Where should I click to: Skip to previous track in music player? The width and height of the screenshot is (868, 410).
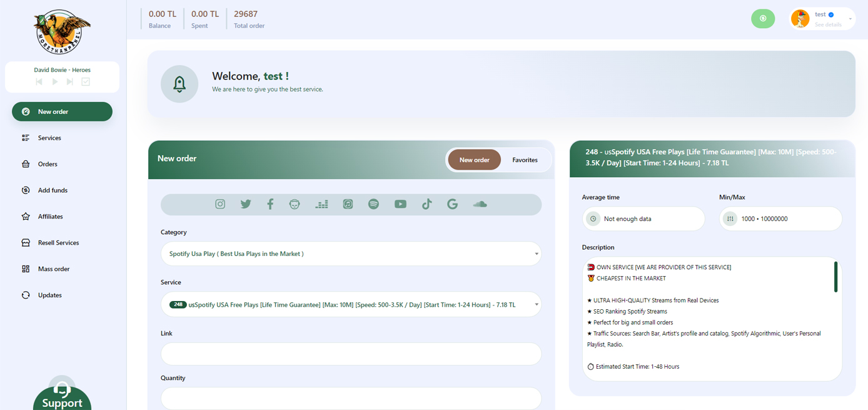(39, 81)
